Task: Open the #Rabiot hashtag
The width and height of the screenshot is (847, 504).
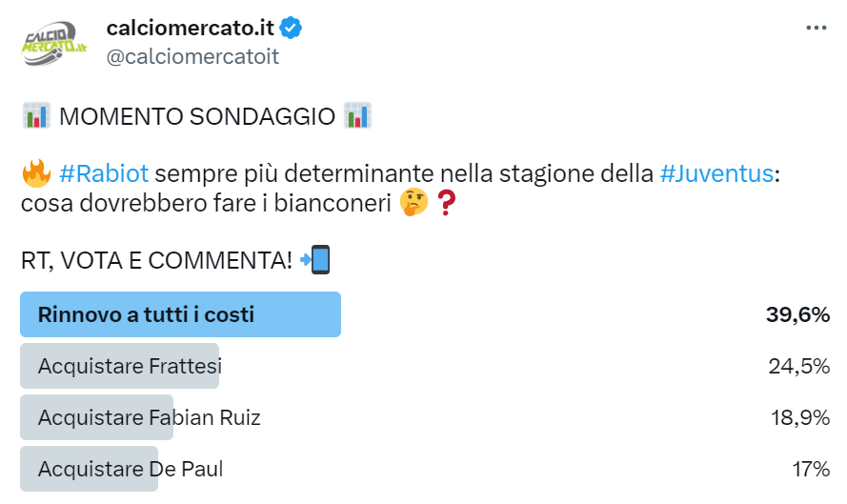Action: pos(103,174)
